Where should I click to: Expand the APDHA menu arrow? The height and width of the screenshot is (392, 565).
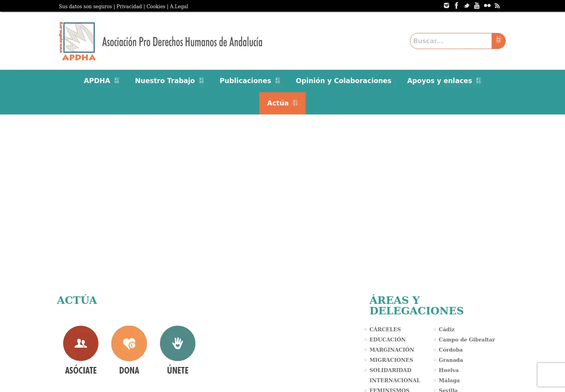117,80
